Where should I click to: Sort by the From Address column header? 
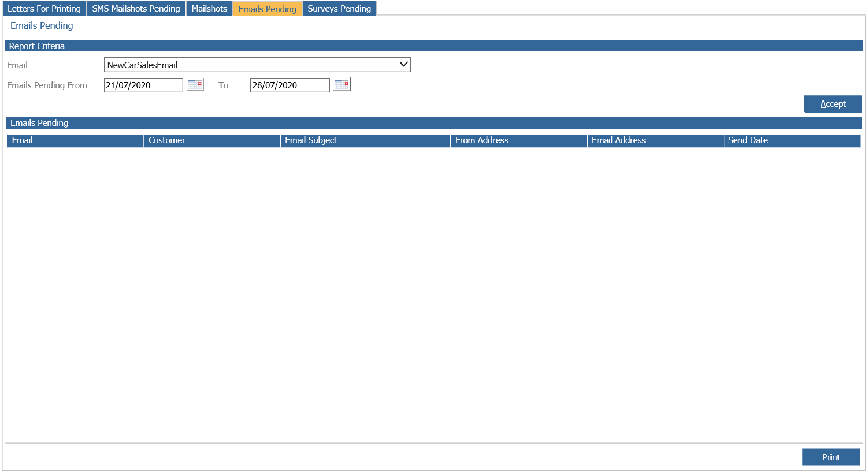click(x=519, y=140)
